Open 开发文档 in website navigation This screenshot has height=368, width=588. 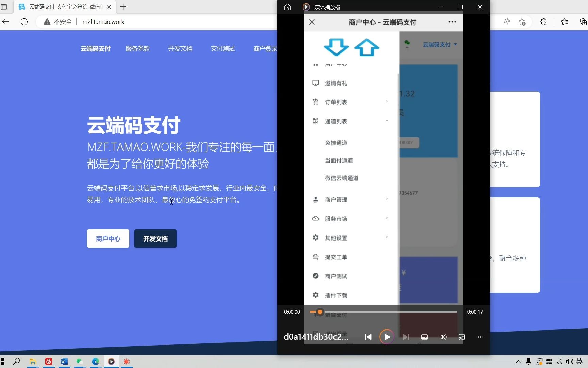180,49
